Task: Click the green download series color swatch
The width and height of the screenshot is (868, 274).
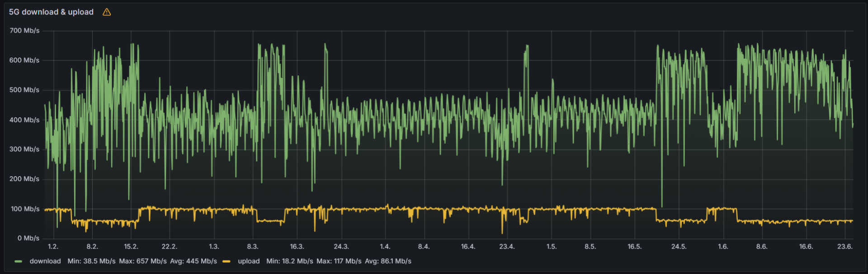Action: coord(18,261)
